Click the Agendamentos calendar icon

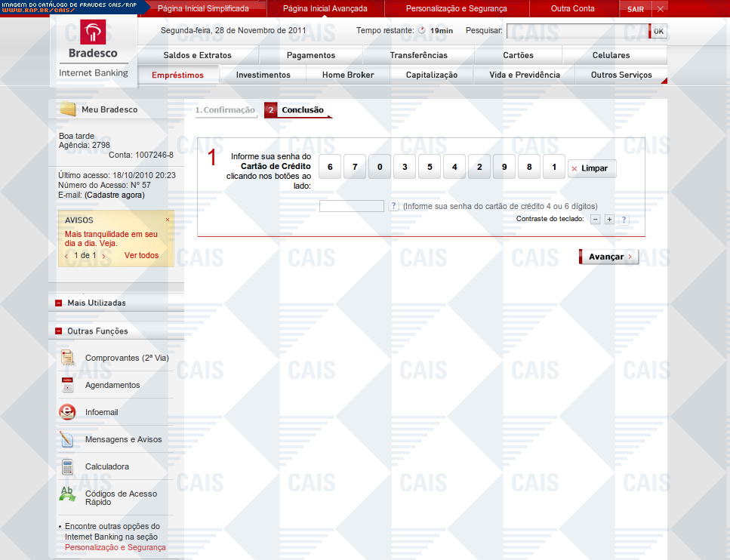point(68,385)
